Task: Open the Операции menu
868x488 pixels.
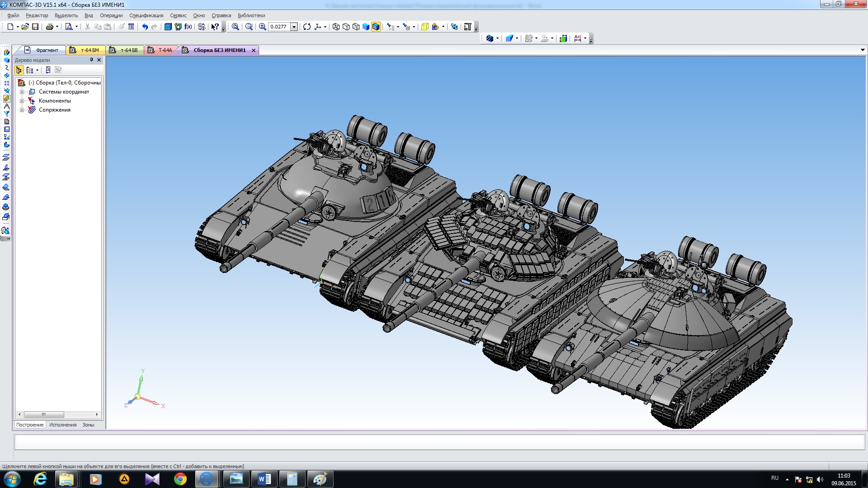Action: coord(111,15)
